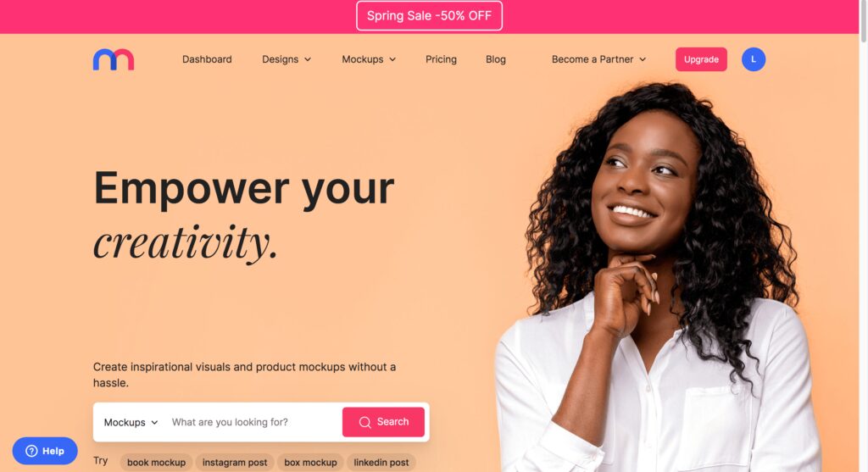Go to the Dashboard page
This screenshot has height=472, width=868.
click(x=207, y=59)
